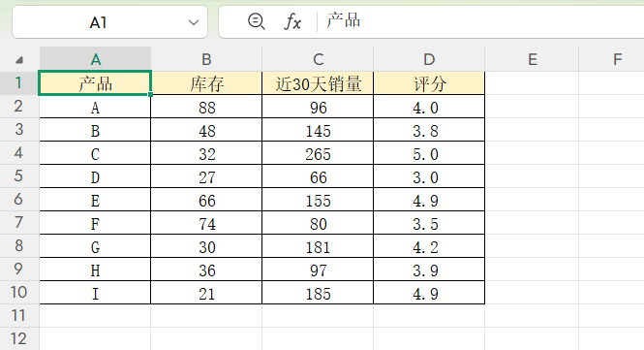Select cell containing product C in row 4
644x350 pixels.
[95, 153]
